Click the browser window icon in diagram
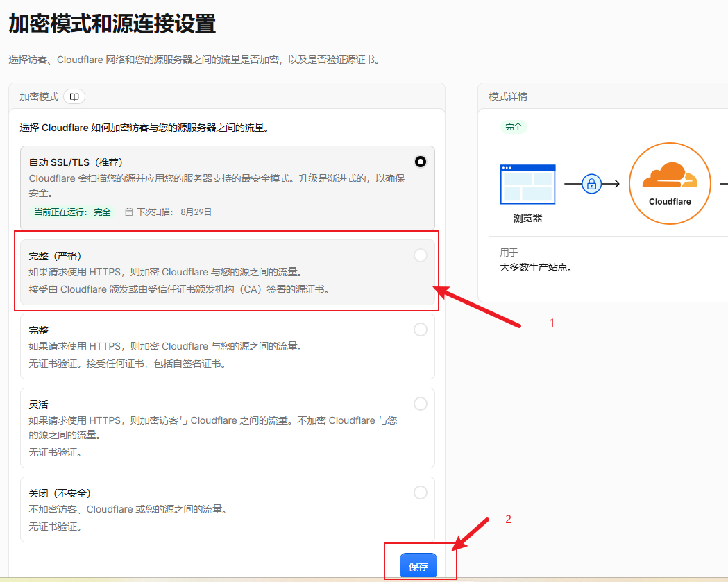The height and width of the screenshot is (582, 728). click(x=527, y=185)
